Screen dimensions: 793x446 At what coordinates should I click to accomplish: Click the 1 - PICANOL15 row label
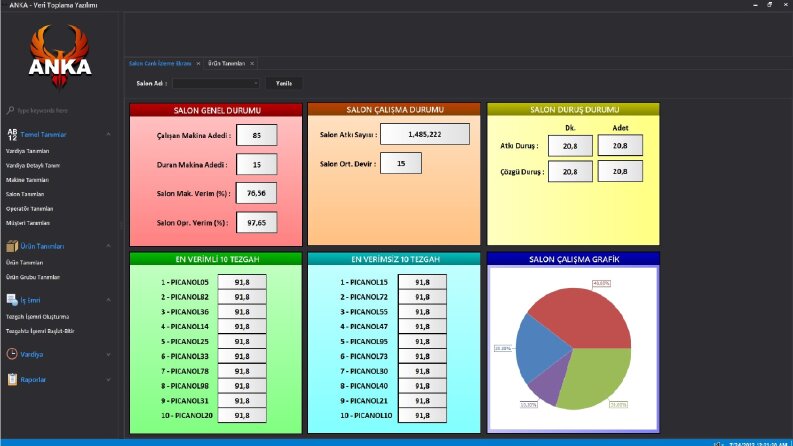pyautogui.click(x=364, y=282)
